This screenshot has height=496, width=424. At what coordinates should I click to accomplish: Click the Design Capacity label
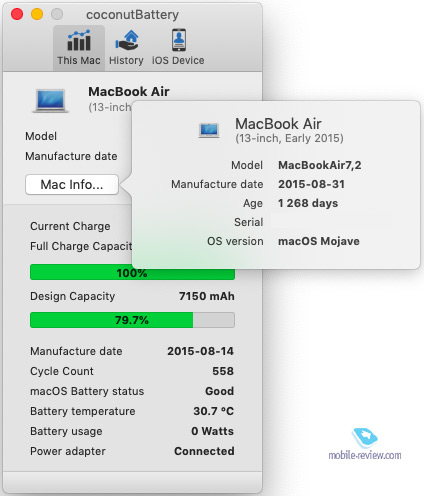(72, 296)
